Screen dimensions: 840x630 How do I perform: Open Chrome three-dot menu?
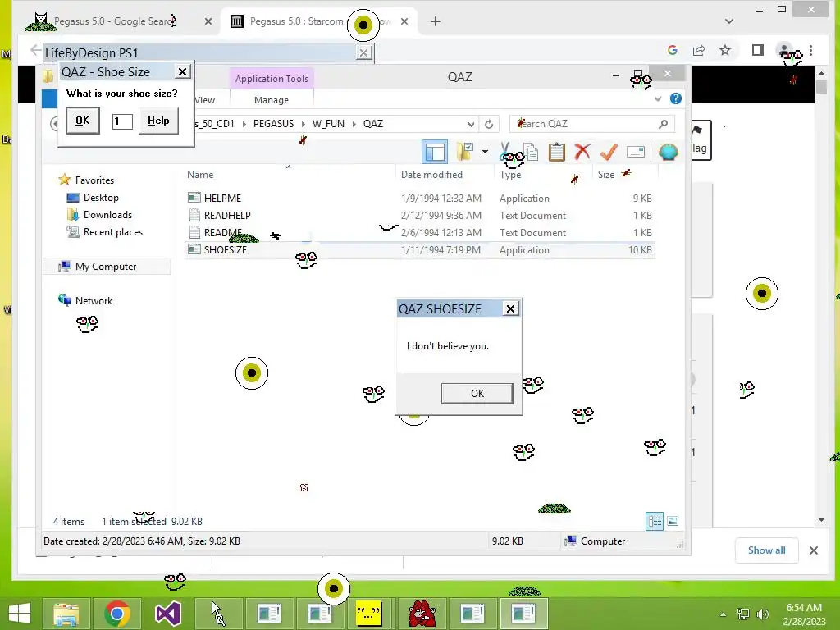811,50
